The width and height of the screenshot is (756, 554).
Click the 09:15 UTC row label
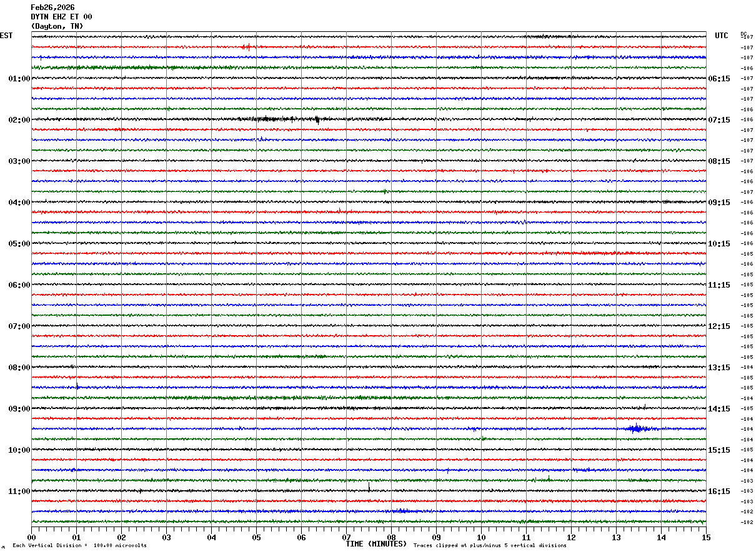pyautogui.click(x=719, y=203)
